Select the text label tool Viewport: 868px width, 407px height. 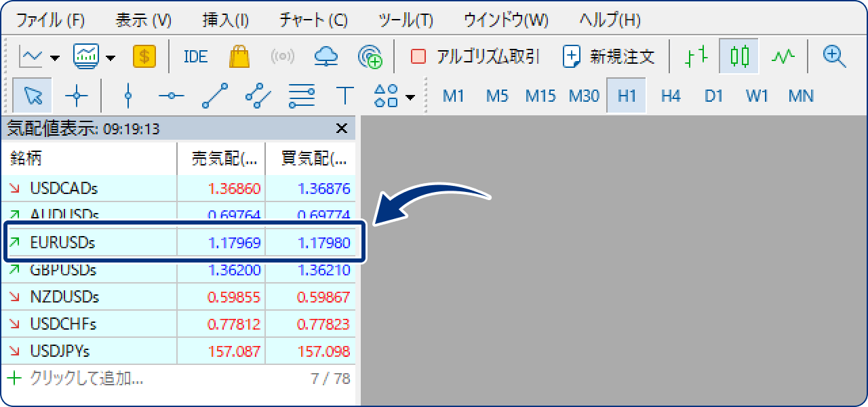tap(344, 96)
